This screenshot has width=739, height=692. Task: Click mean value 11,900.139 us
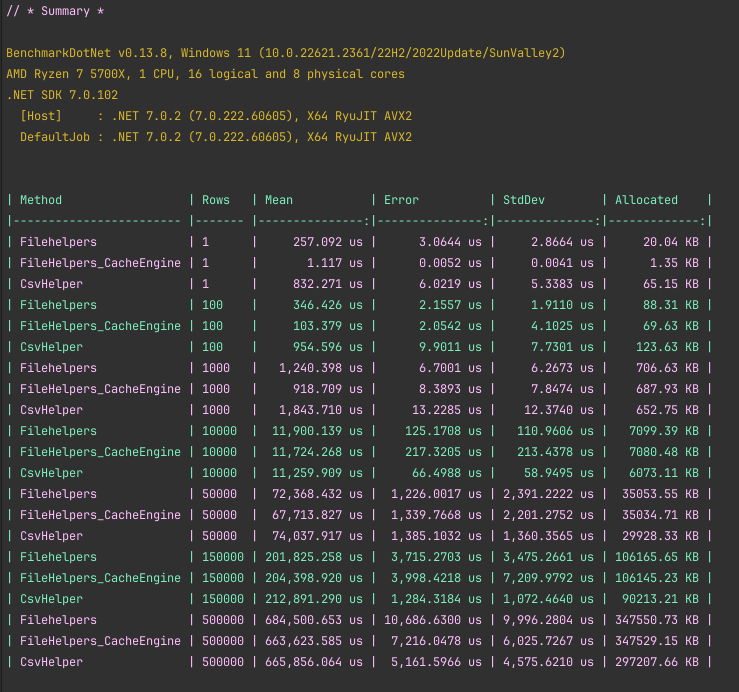pos(318,431)
